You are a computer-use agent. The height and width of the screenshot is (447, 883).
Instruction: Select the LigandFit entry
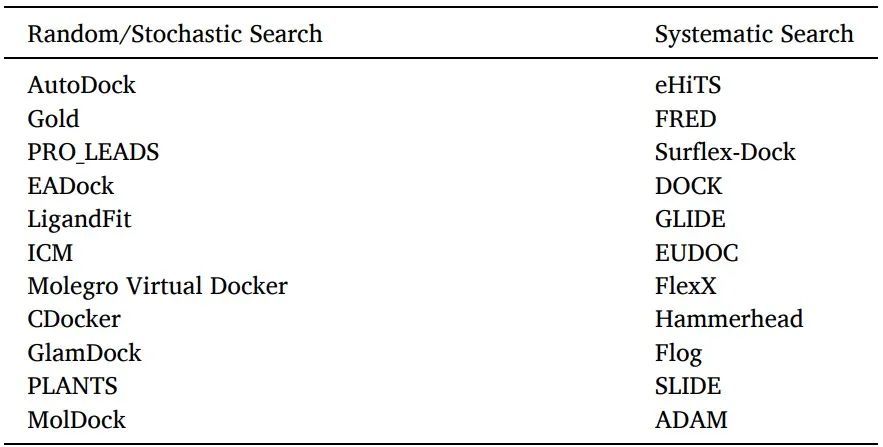(x=79, y=219)
